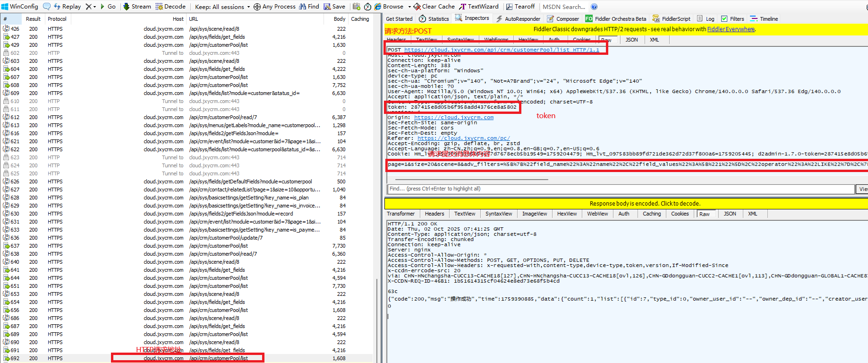
Task: Switch to the Log tab
Action: (706, 19)
